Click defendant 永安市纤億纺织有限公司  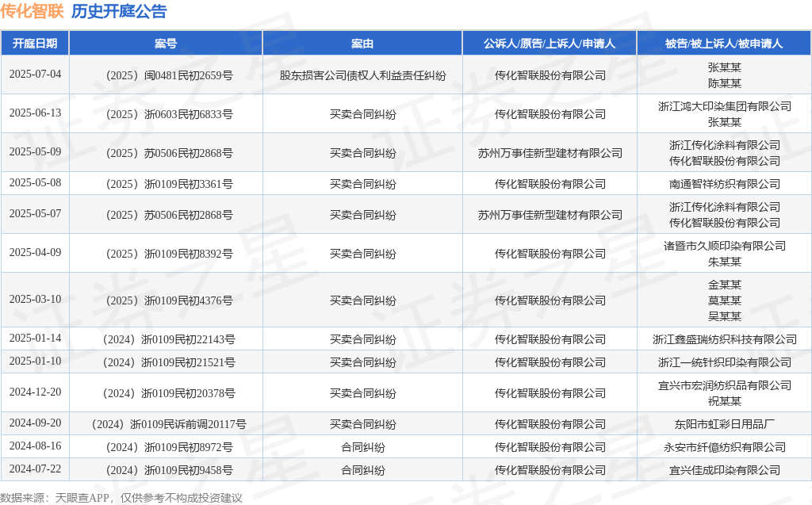(725, 447)
